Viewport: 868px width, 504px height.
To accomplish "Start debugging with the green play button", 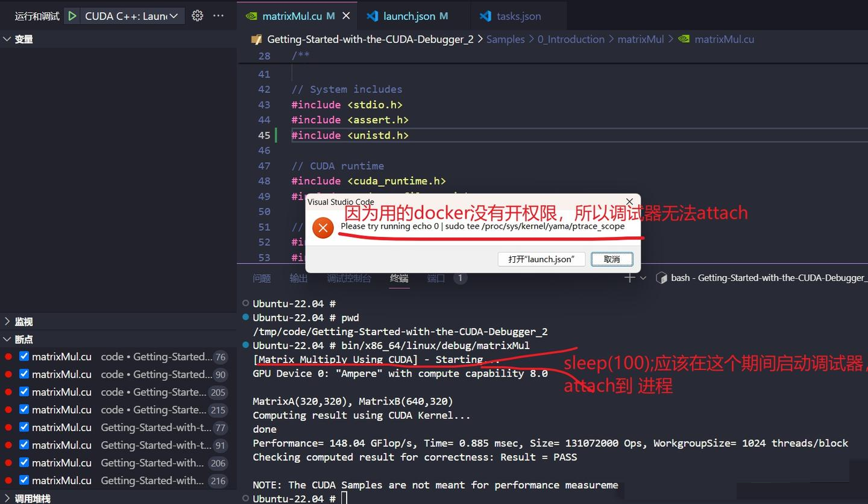I will tap(72, 16).
